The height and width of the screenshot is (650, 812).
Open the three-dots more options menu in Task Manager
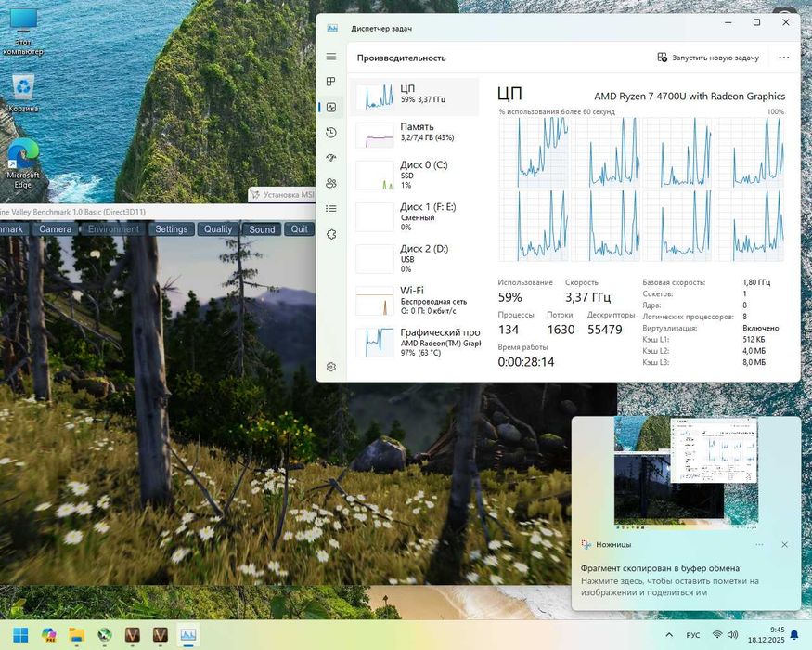coord(784,58)
